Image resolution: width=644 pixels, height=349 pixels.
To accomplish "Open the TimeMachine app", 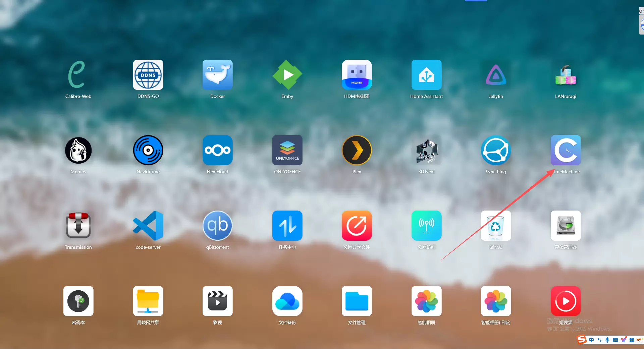I will (566, 150).
